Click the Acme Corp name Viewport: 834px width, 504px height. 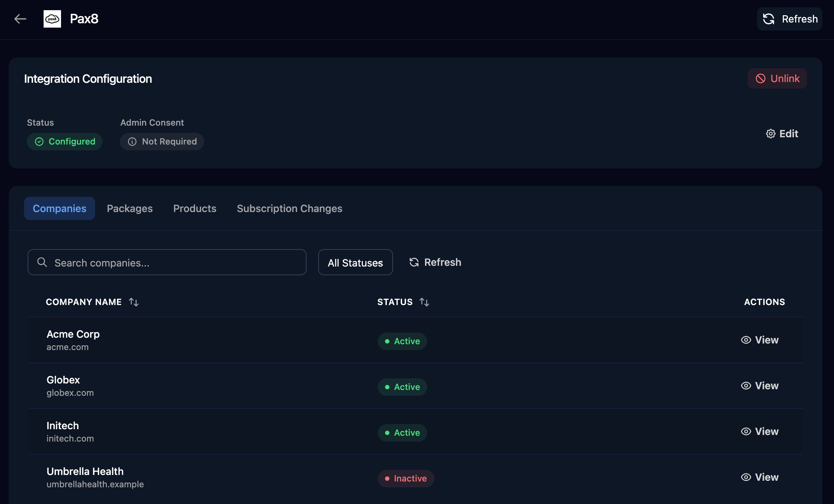[73, 334]
